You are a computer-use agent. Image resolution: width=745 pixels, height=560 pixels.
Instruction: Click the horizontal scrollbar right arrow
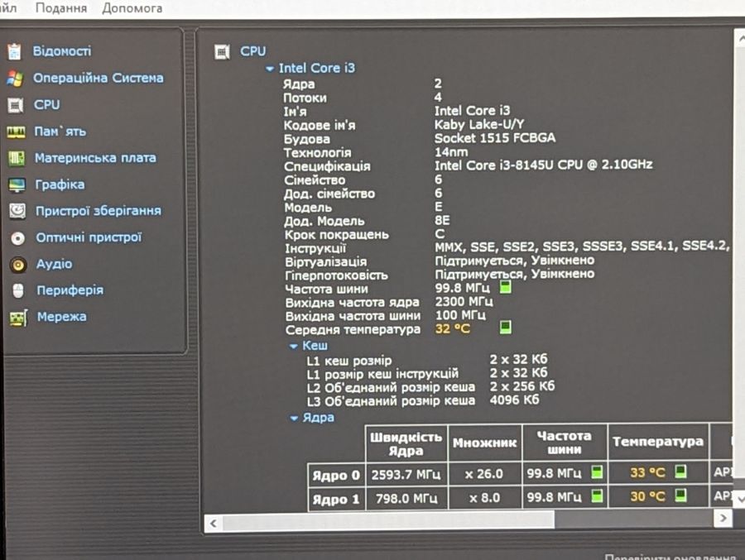coord(723,518)
